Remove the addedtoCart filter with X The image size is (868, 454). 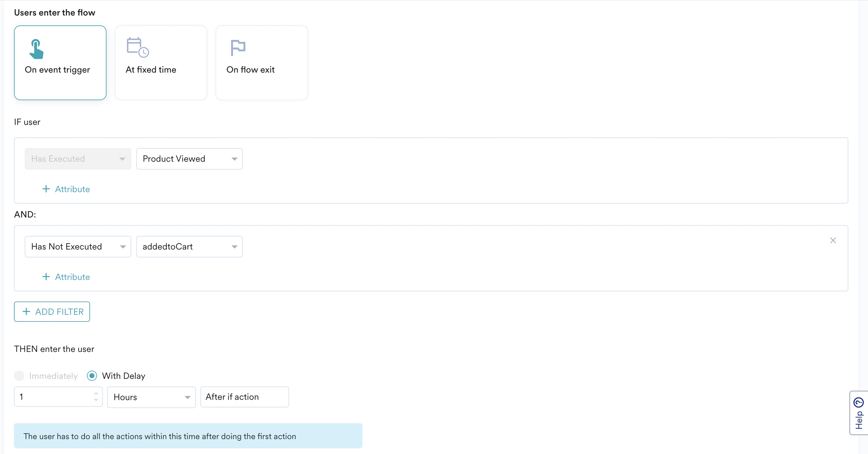click(x=833, y=240)
